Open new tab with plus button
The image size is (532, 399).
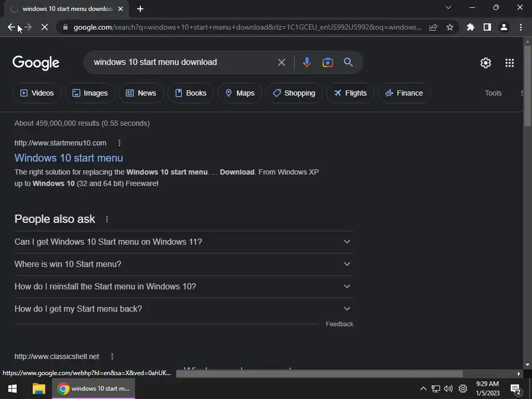pyautogui.click(x=140, y=9)
